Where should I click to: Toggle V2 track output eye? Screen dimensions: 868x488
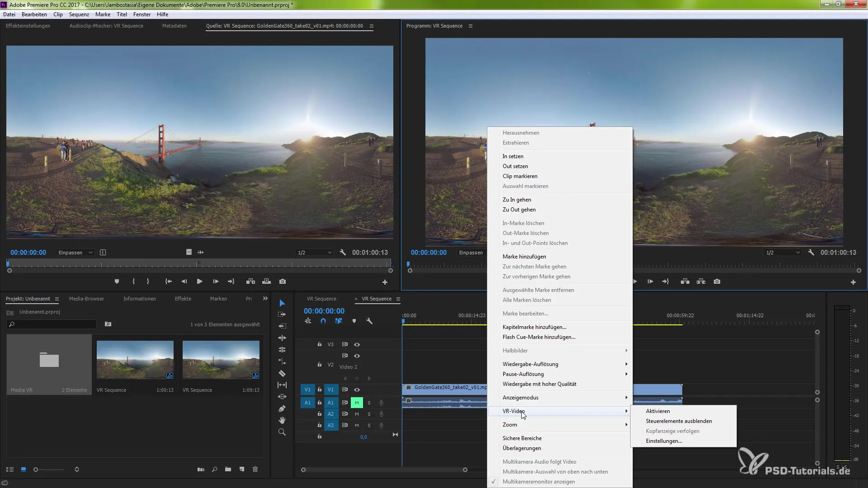[357, 356]
